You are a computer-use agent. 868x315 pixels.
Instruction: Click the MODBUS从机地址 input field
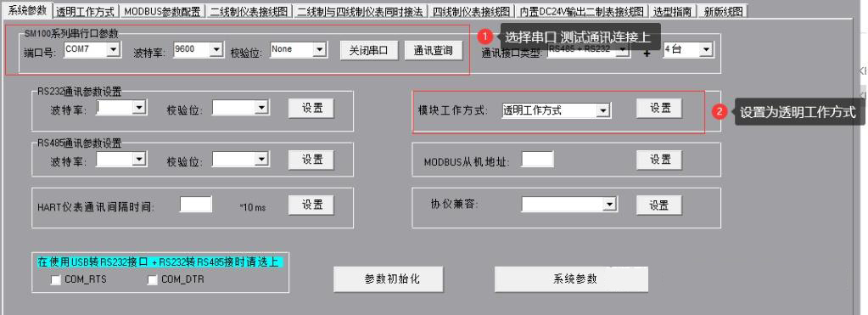coord(538,160)
